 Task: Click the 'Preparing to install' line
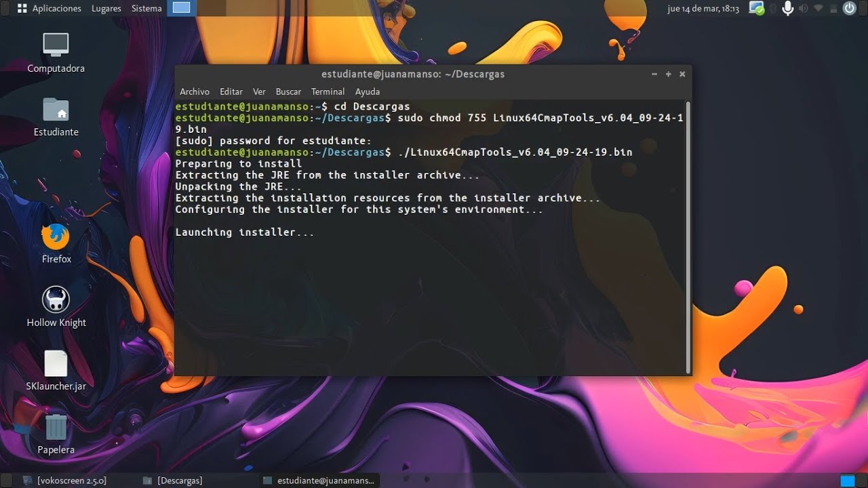(239, 163)
